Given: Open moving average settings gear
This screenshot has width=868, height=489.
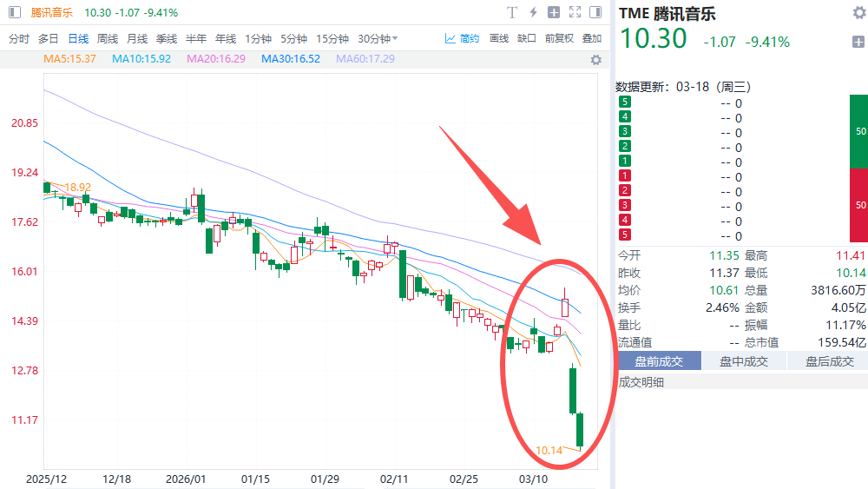Looking at the screenshot, I should [595, 60].
